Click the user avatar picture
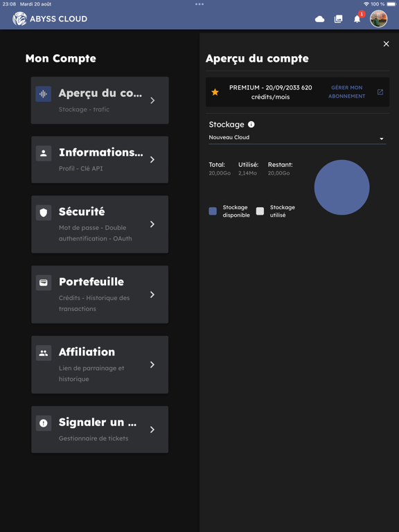Screen dimensions: 399x532 (378, 19)
